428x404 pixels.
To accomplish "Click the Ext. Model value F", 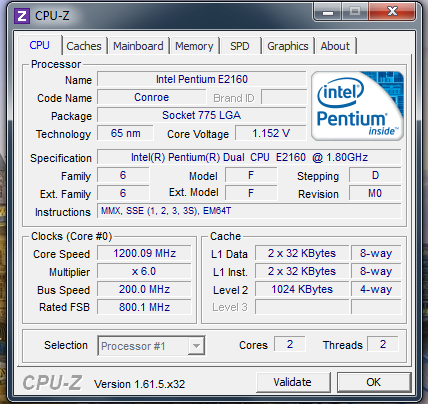I will pos(251,193).
